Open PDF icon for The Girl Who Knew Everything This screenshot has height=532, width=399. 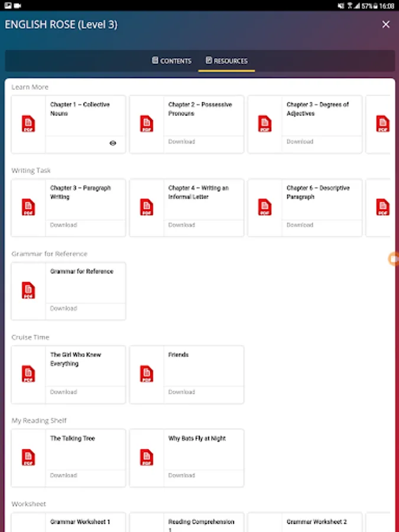click(x=28, y=374)
